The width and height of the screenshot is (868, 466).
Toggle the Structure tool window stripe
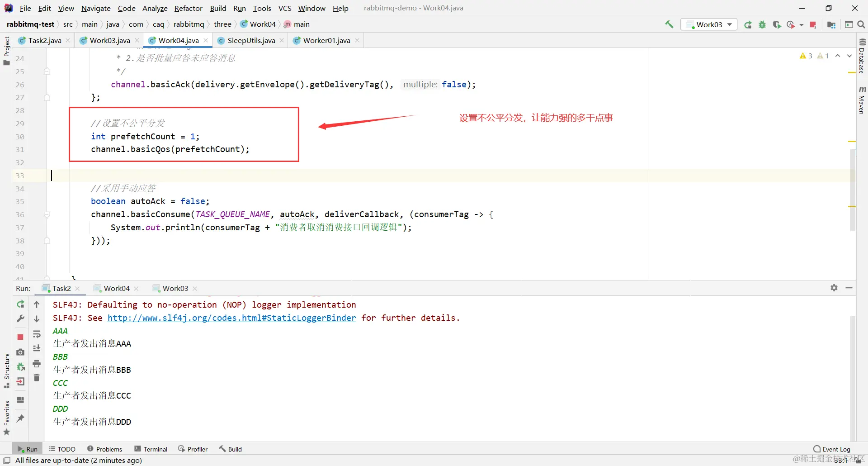click(x=6, y=371)
